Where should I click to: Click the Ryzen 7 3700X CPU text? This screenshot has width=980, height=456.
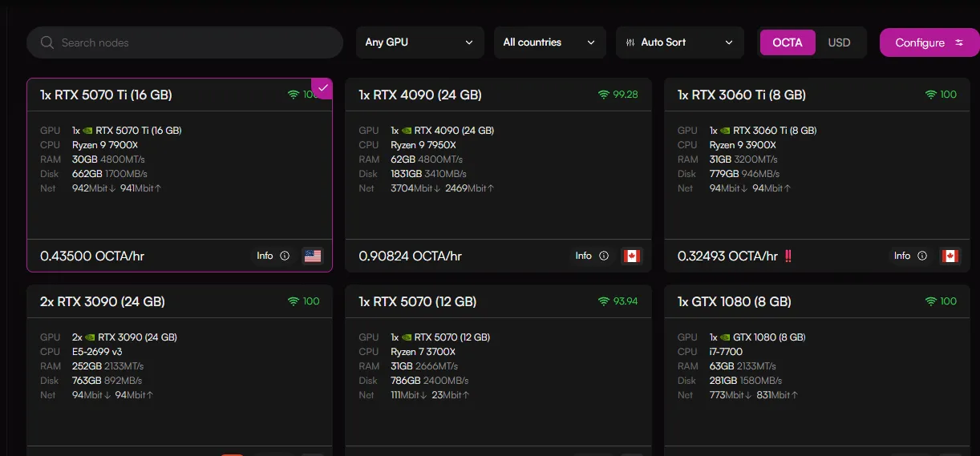[x=423, y=352]
